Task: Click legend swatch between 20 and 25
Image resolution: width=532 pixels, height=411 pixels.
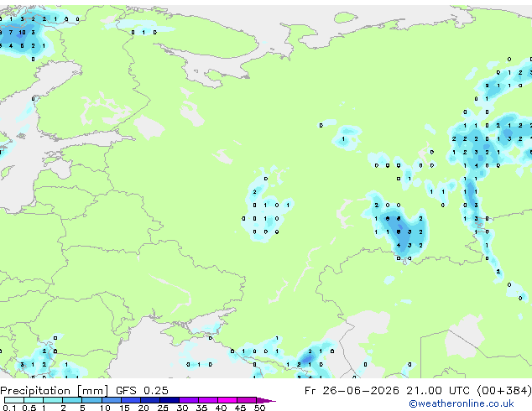Action: 149,400
